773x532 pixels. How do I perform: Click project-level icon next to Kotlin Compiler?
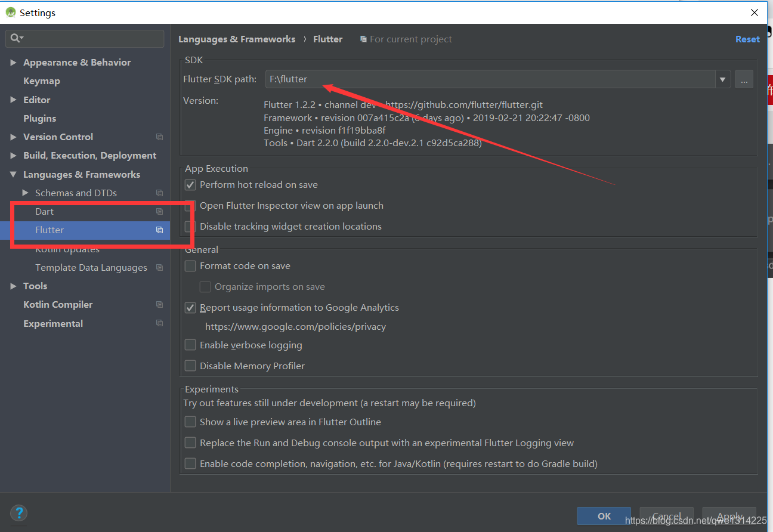pyautogui.click(x=159, y=305)
